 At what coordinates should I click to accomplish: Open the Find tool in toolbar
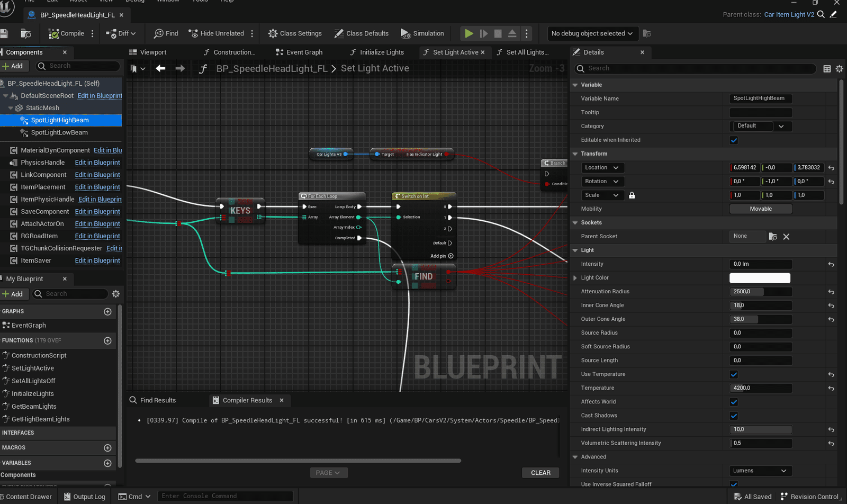[x=166, y=33]
